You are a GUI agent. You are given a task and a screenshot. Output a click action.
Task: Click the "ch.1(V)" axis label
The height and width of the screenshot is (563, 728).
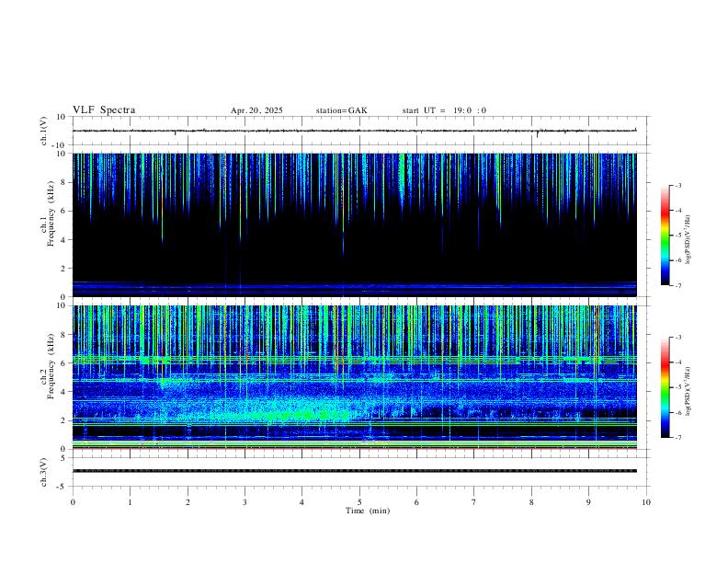pos(44,131)
